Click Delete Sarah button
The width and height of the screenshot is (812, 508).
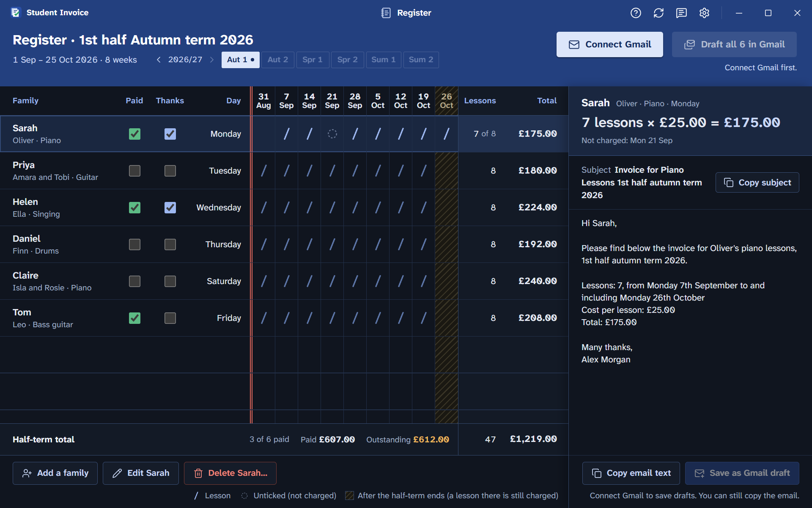pyautogui.click(x=230, y=473)
